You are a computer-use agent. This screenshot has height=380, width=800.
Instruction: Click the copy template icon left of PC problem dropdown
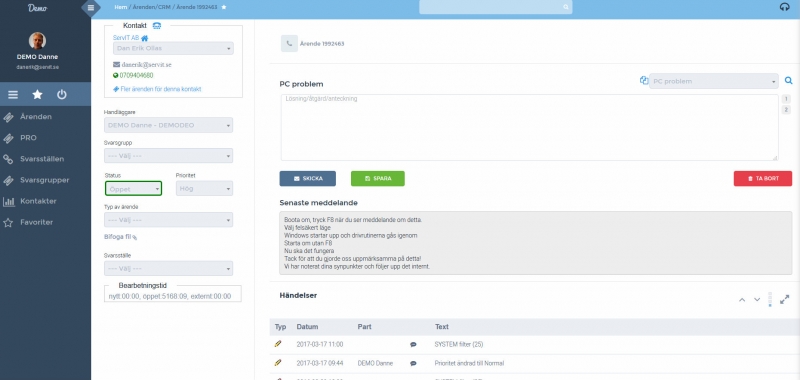tap(644, 81)
